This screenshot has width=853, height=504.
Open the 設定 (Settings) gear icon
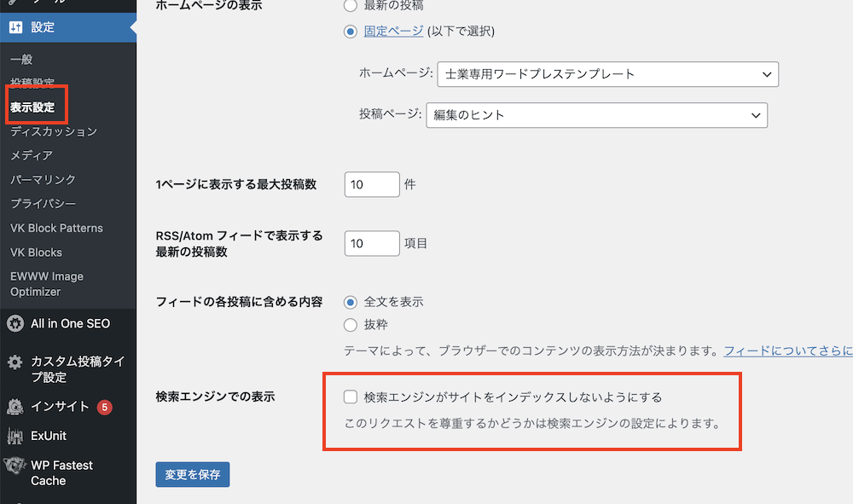[x=15, y=27]
